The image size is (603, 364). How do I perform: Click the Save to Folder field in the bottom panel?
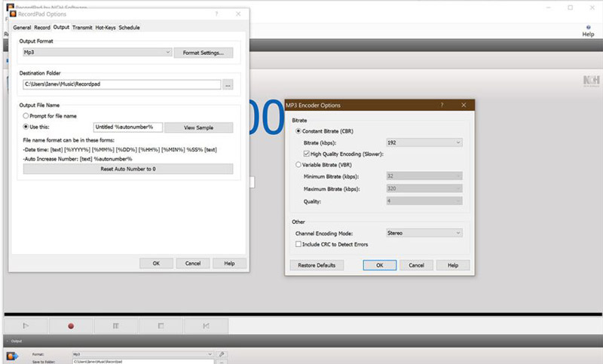click(x=143, y=361)
